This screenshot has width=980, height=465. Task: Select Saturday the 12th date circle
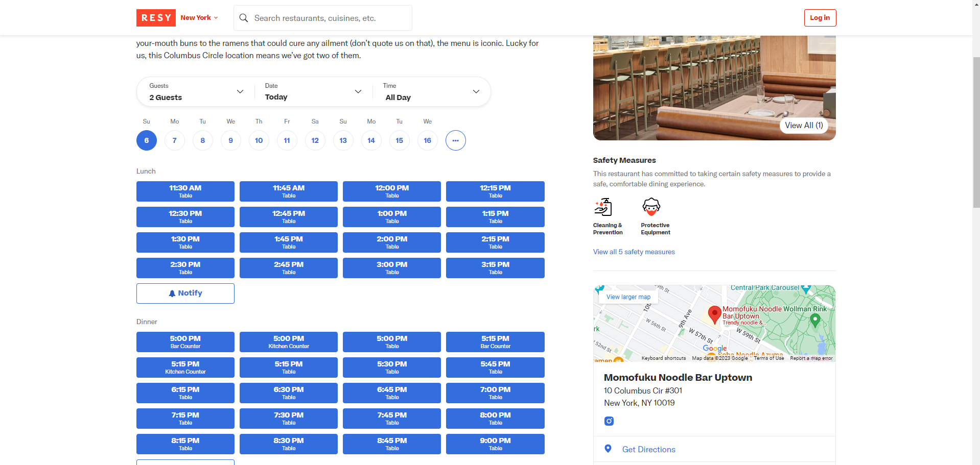coord(315,140)
